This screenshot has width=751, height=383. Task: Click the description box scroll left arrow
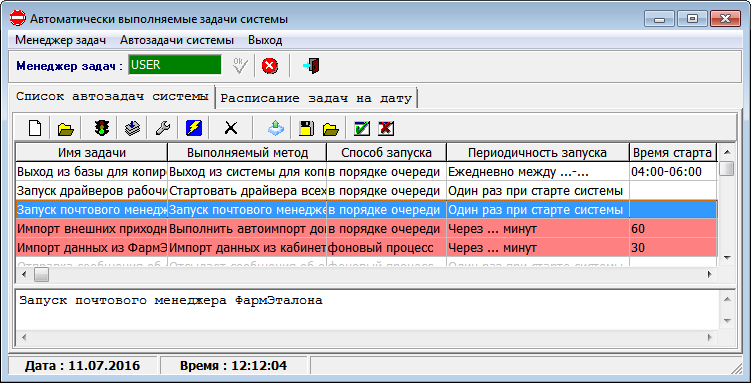[x=24, y=338]
